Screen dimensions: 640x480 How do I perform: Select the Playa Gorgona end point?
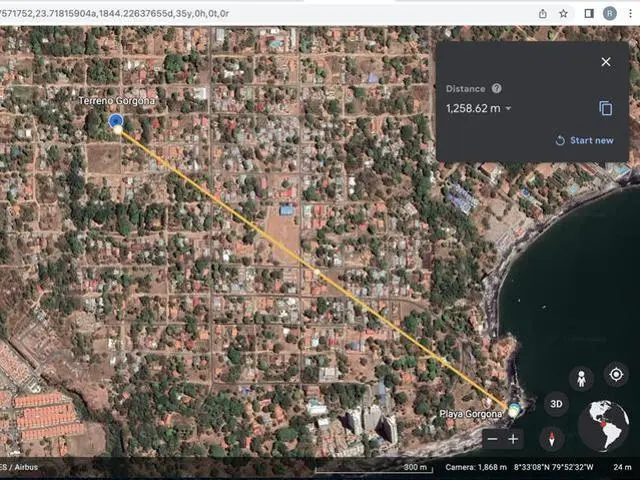click(x=513, y=410)
